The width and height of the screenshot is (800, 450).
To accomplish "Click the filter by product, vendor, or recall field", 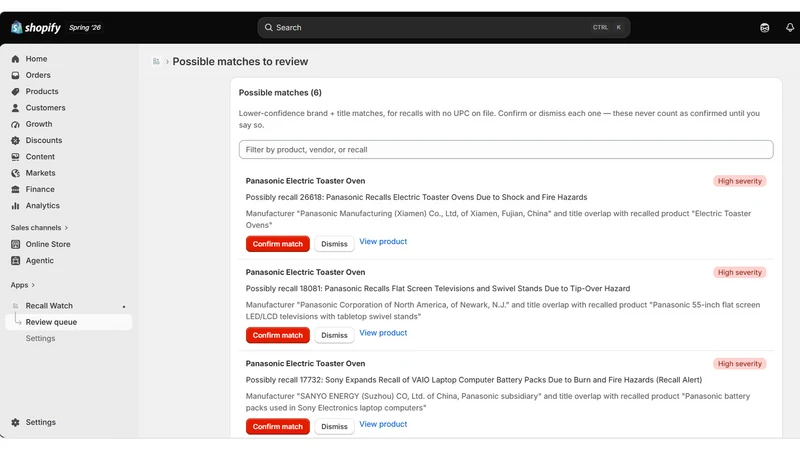I will pos(506,149).
